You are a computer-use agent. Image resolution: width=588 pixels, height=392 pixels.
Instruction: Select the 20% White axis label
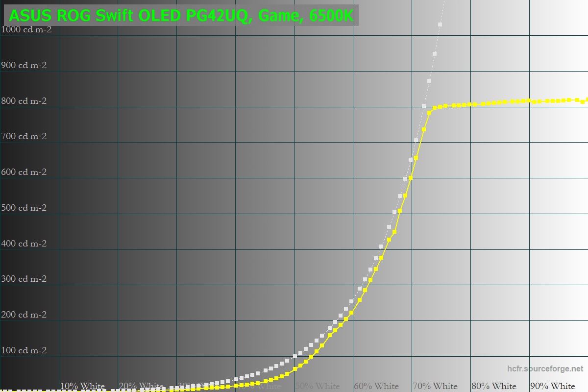pos(141,386)
